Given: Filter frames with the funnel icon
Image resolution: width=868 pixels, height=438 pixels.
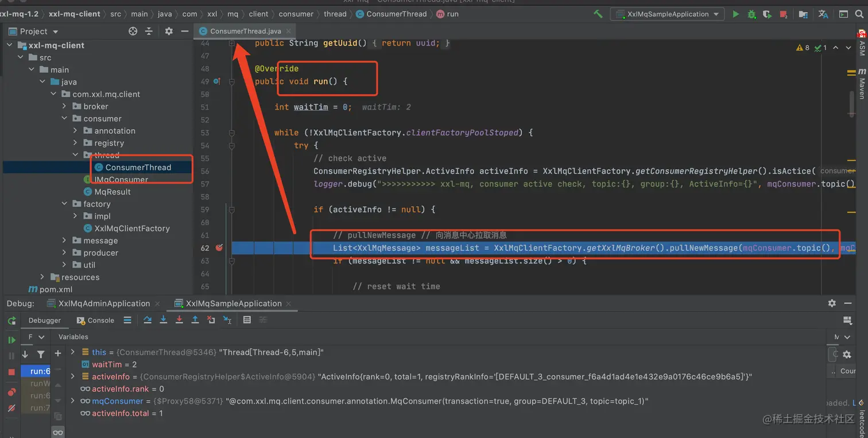Looking at the screenshot, I should [x=41, y=354].
